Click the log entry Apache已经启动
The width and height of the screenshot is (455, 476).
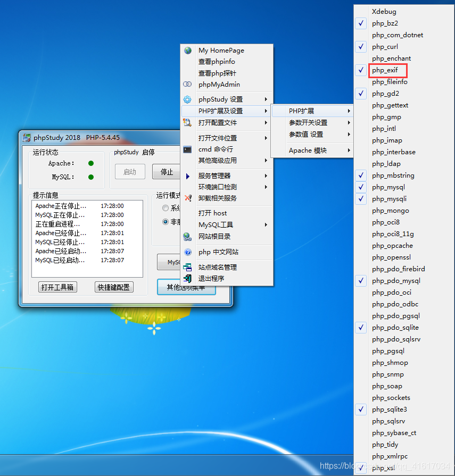click(80, 252)
